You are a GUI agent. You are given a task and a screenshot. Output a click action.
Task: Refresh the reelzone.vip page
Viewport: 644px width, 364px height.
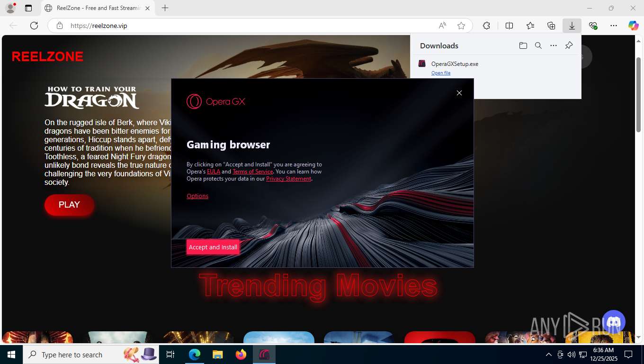coord(34,26)
